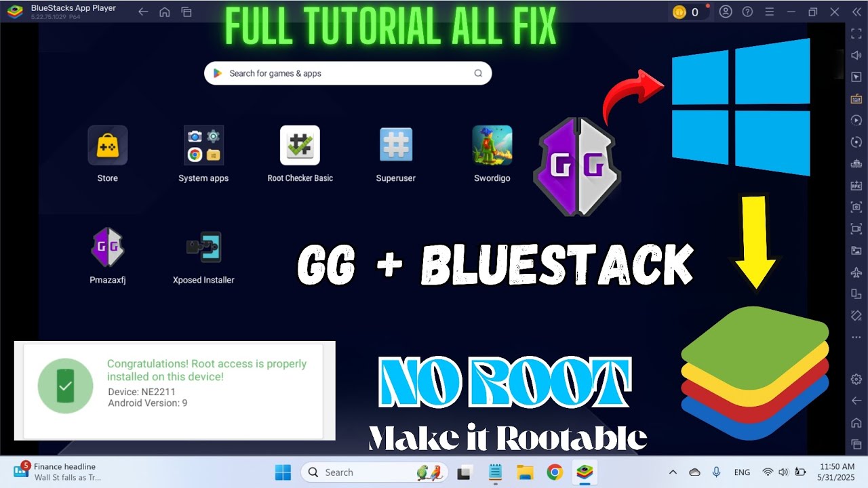
Task: Launch Xposed Installer
Action: 203,247
